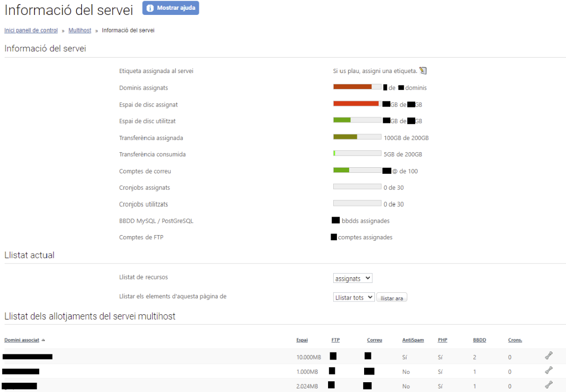Sort by the 'Correu' column header
Viewport: 566px width, 392px height.
point(374,340)
